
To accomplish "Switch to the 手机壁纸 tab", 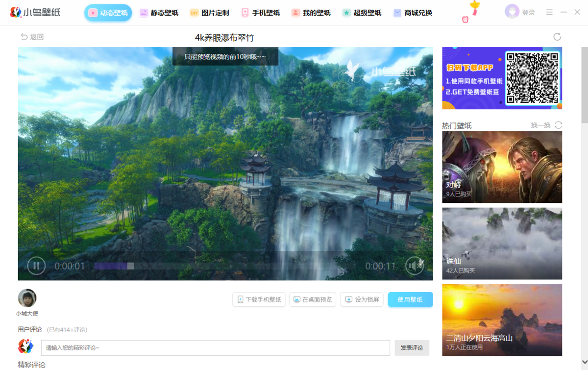I will [x=261, y=13].
